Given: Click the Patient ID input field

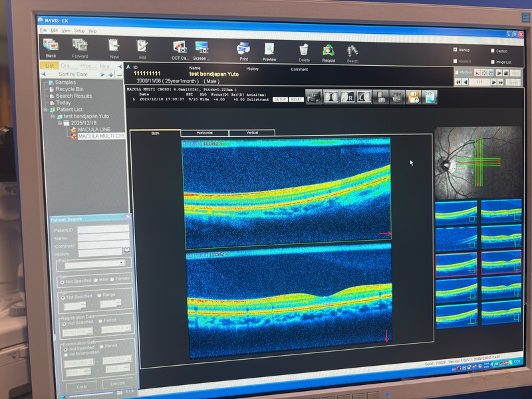Looking at the screenshot, I should 102,229.
